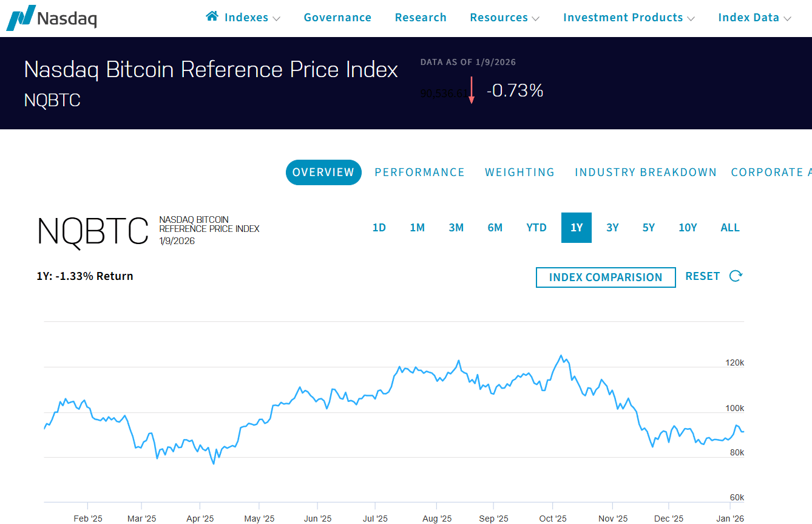Select the Weighting tab
The height and width of the screenshot is (524, 812).
click(x=519, y=172)
